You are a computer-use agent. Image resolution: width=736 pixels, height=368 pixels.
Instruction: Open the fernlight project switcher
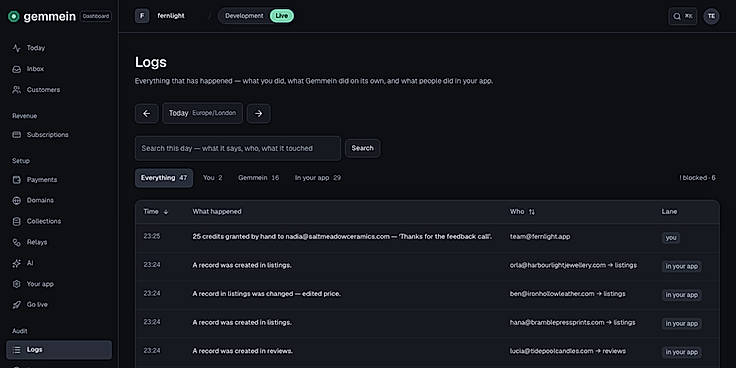point(171,16)
